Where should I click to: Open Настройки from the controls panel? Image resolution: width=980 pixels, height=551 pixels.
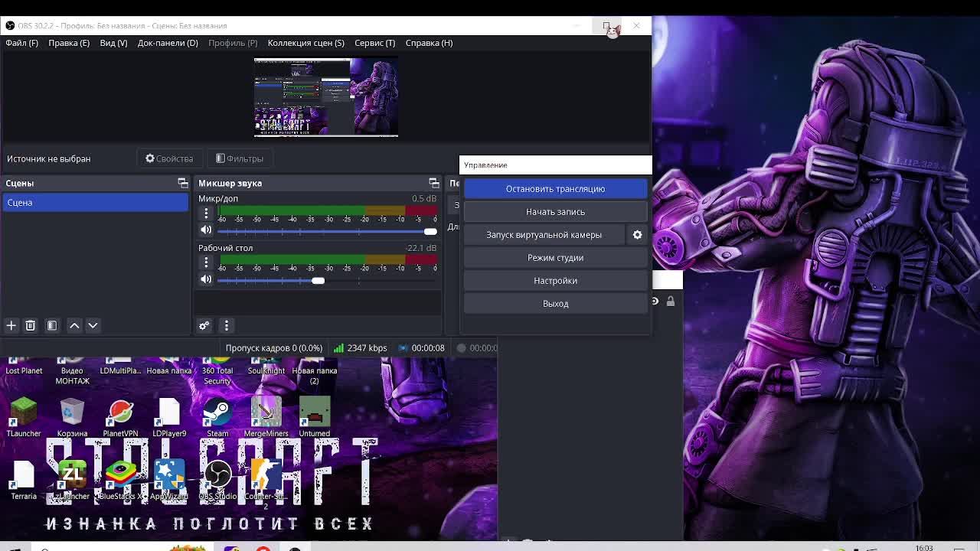[x=555, y=280]
